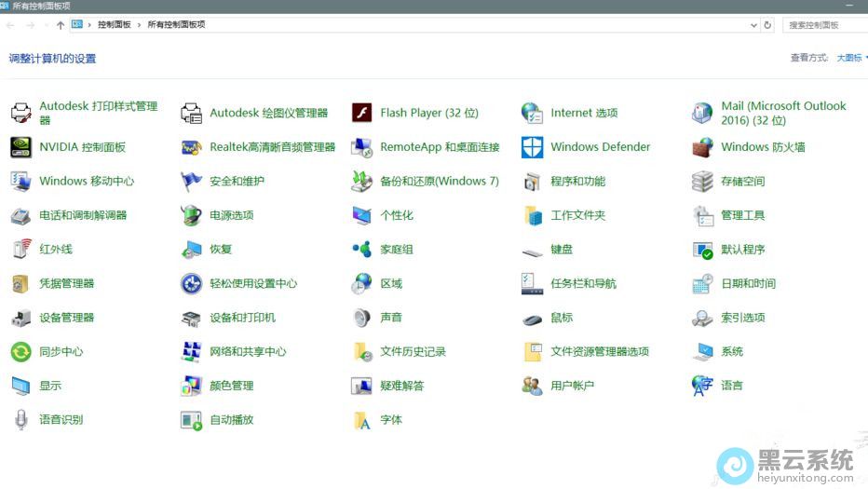Open the 设备管理器 icon
The height and width of the screenshot is (489, 868).
coord(20,318)
